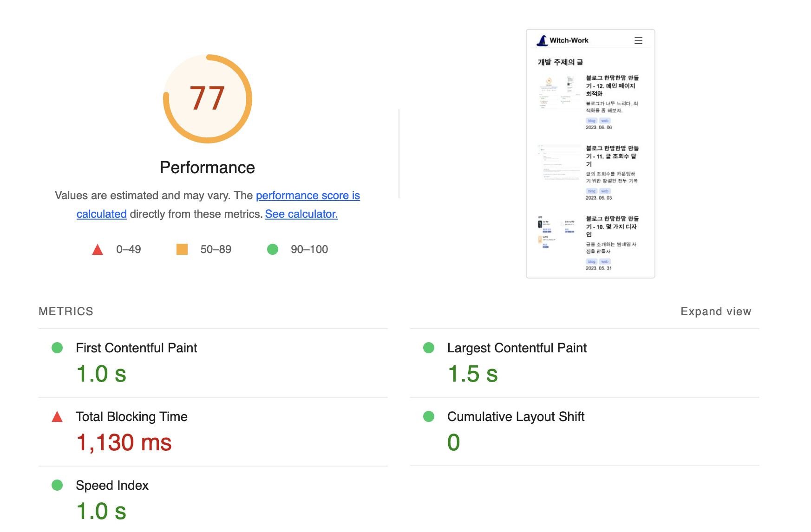Viewport: 811px width, 532px height.
Task: Click First Contentful Paint green status dot
Action: point(57,348)
